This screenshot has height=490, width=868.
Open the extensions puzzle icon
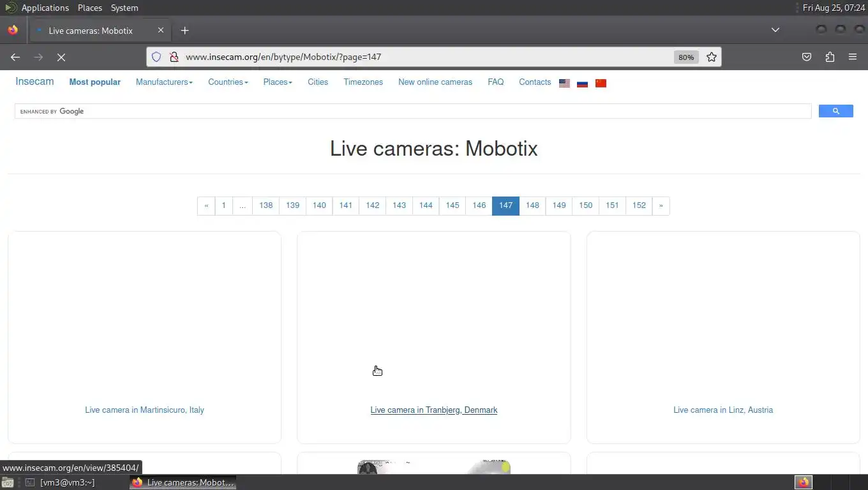pos(830,57)
